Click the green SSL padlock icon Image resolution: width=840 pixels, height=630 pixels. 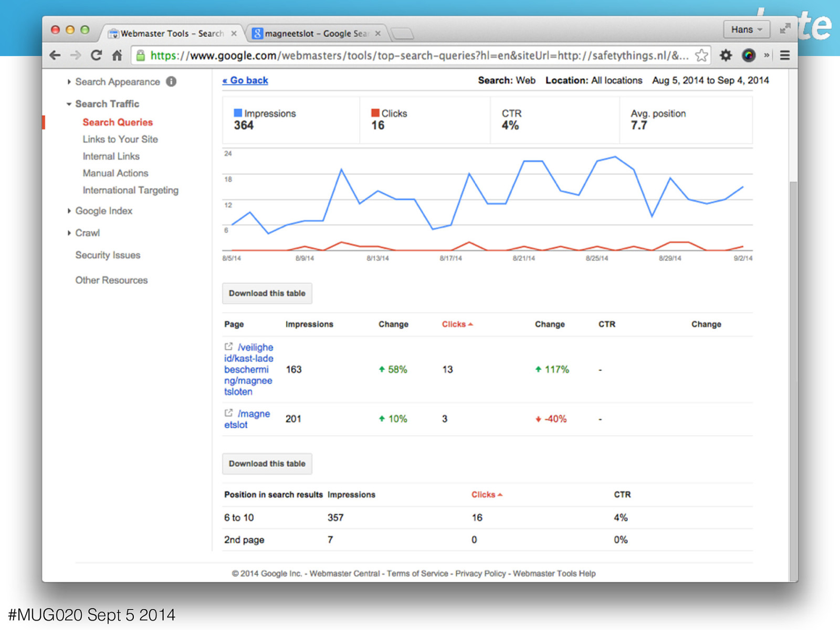tap(140, 55)
